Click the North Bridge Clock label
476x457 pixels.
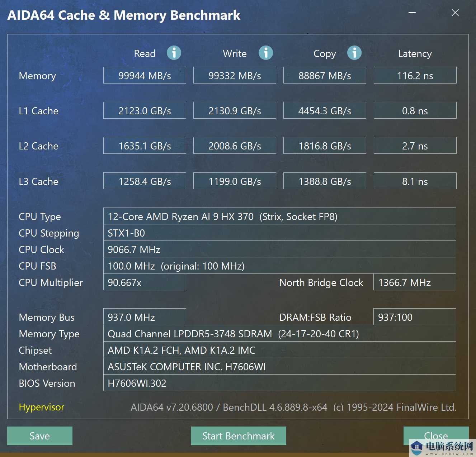pyautogui.click(x=321, y=282)
